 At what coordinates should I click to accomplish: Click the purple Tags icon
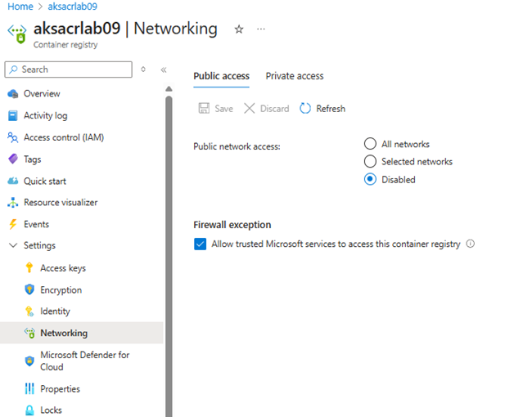pyautogui.click(x=13, y=159)
